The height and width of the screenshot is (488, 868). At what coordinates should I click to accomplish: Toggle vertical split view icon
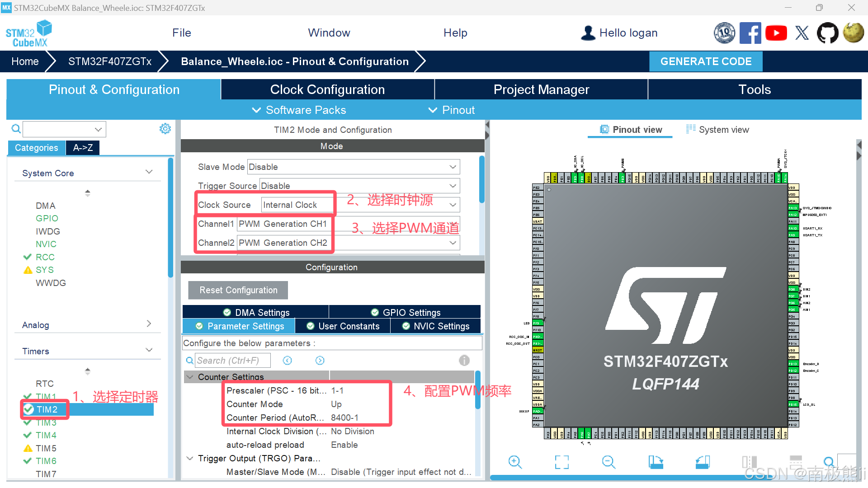tap(749, 462)
